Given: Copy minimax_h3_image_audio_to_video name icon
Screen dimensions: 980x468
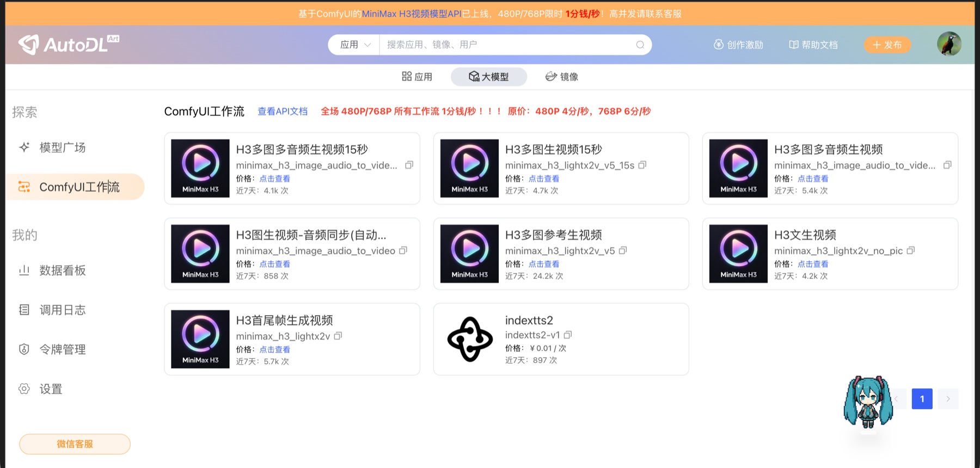Looking at the screenshot, I should [x=403, y=250].
